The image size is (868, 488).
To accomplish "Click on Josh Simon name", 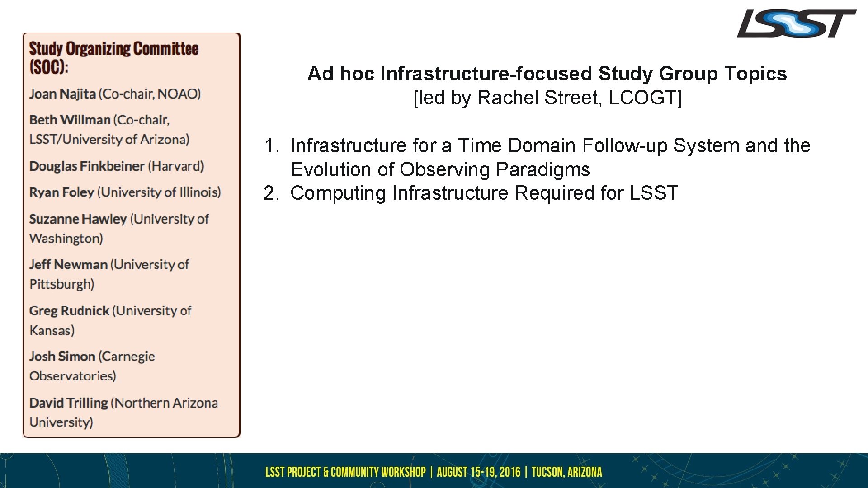I will click(x=62, y=357).
